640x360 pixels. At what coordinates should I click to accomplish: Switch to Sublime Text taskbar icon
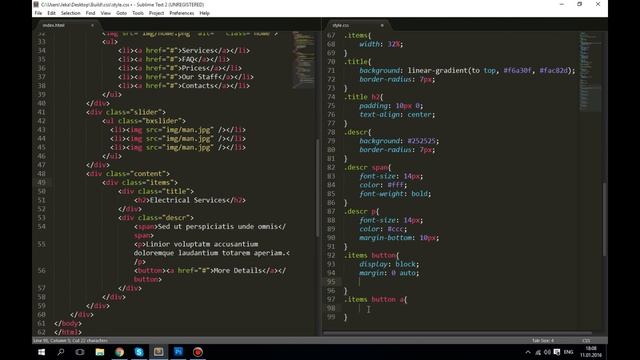(x=158, y=352)
